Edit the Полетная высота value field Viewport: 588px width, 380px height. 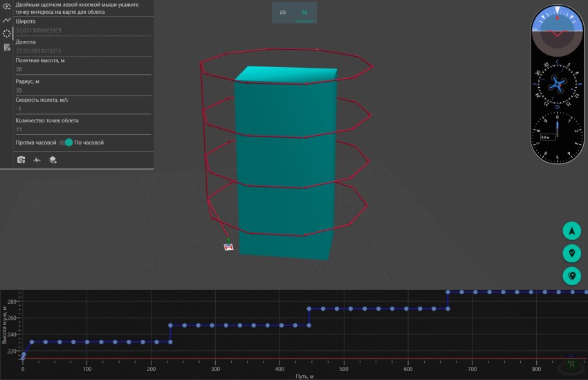tap(83, 69)
